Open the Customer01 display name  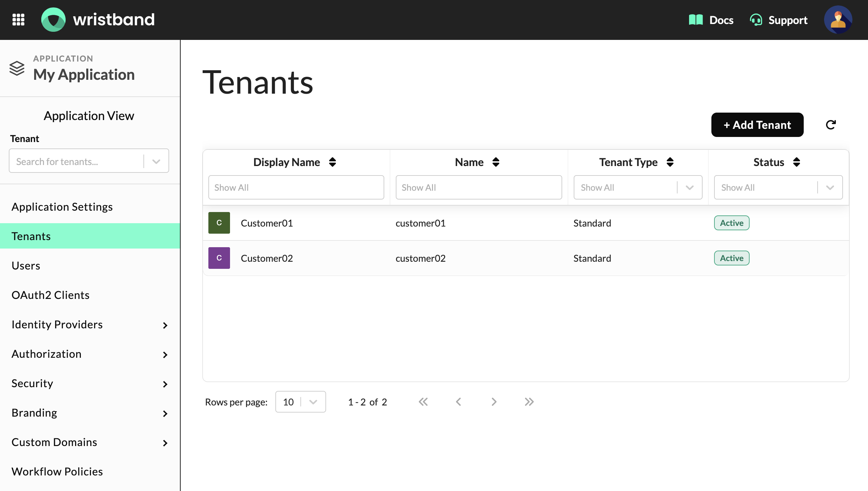267,223
